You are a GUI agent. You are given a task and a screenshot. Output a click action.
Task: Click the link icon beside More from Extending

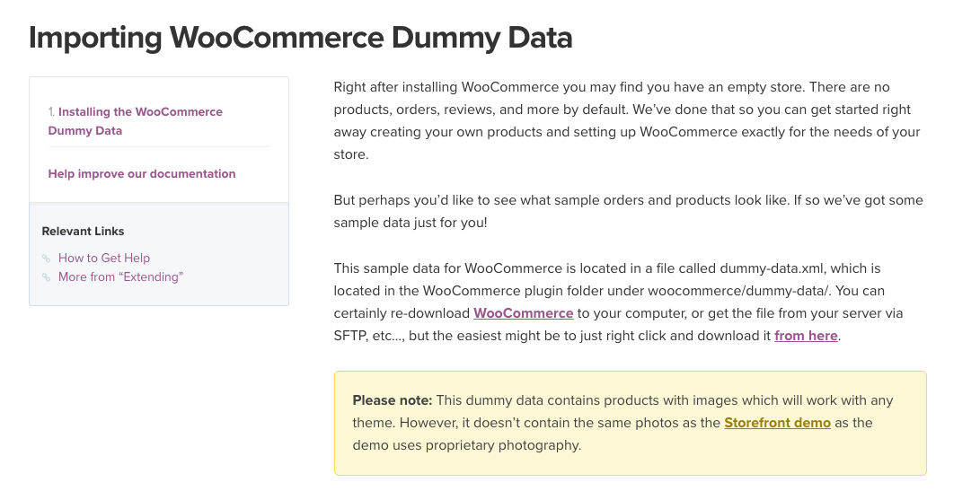[46, 277]
